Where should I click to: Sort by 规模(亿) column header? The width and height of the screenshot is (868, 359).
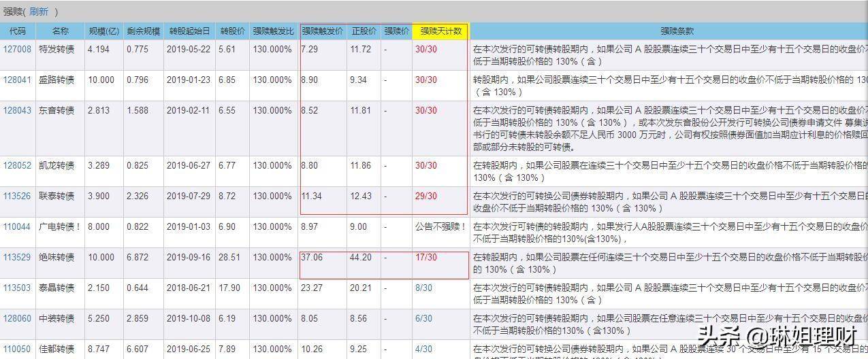point(103,31)
